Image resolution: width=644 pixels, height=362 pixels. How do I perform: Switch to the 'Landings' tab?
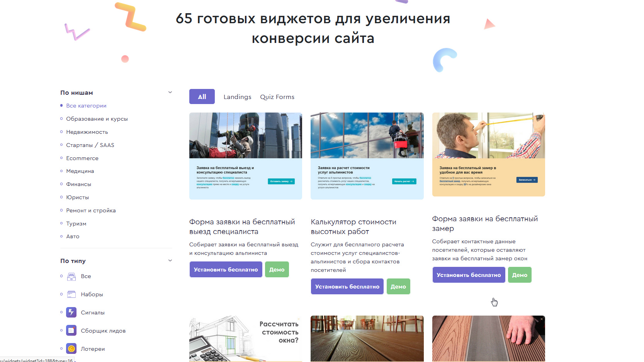click(237, 97)
